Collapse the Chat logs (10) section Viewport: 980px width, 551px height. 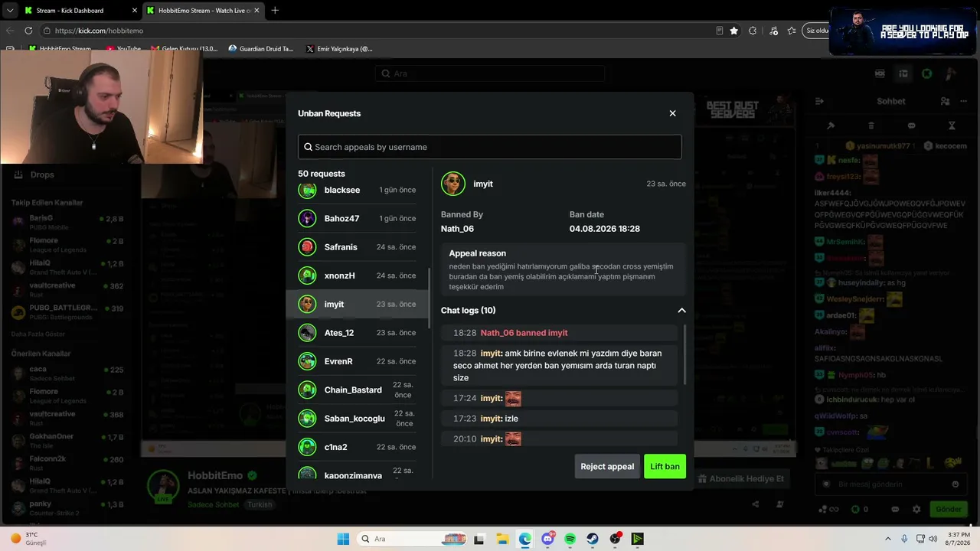click(681, 310)
